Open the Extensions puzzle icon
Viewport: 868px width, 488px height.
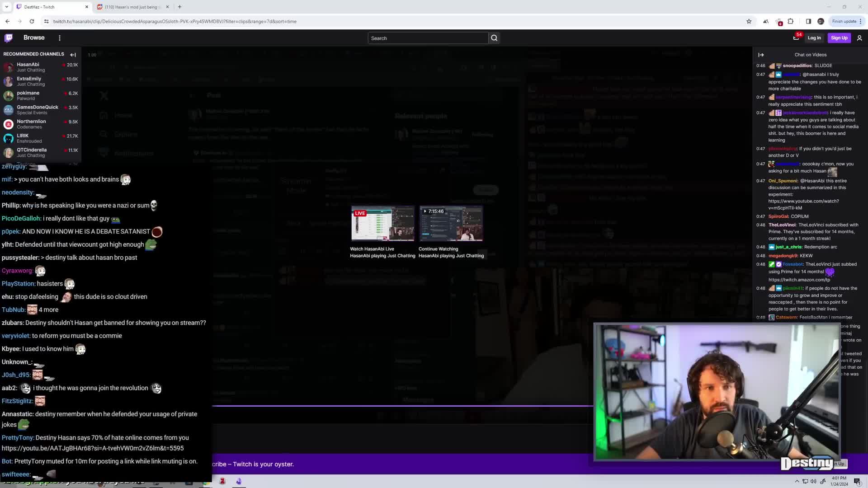[791, 21]
